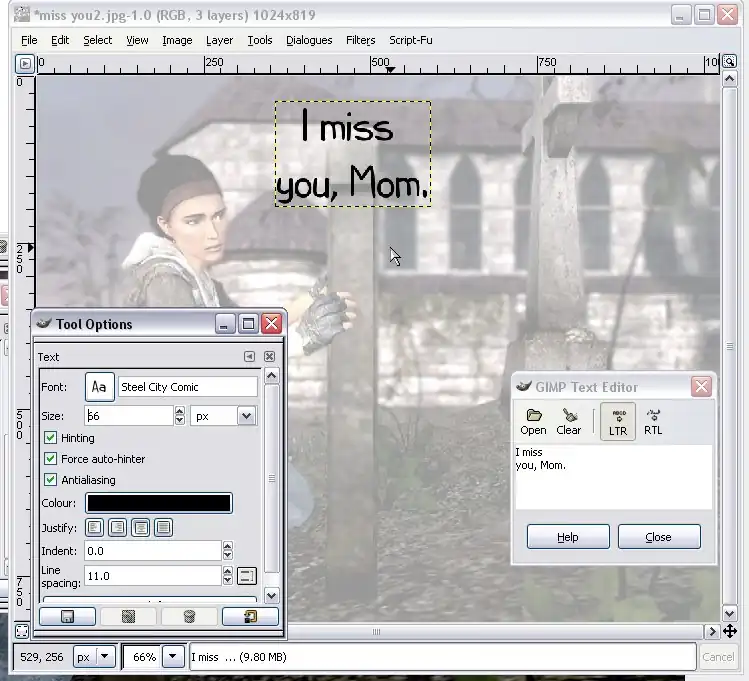
Task: Open the font picker Aa button
Action: click(x=99, y=387)
